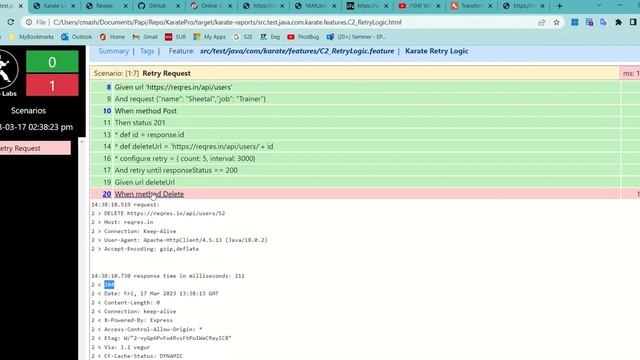Click the Scenarios heading in sidebar
The height and width of the screenshot is (360, 640).
[x=28, y=111]
